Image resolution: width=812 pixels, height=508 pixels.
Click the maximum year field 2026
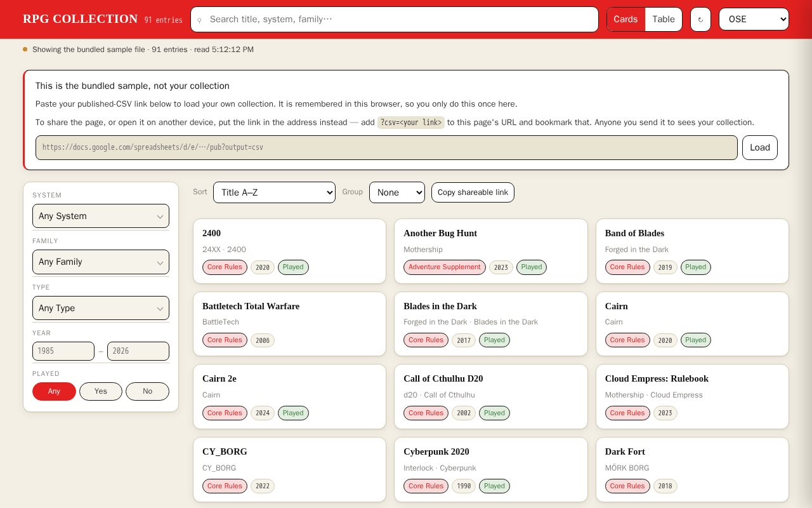click(138, 351)
